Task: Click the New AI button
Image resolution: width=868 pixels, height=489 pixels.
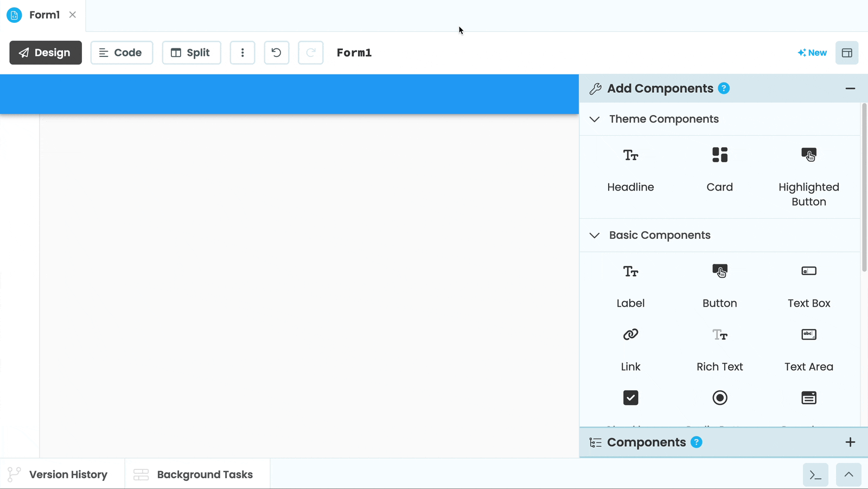Action: pos(812,52)
